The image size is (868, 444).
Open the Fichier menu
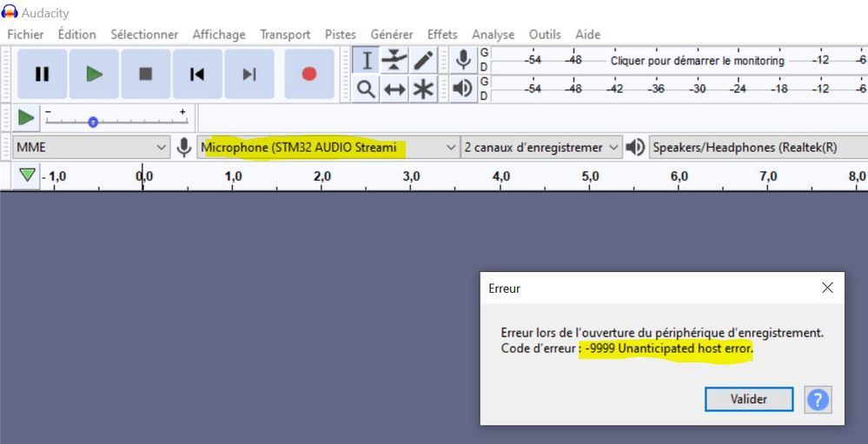tap(25, 35)
